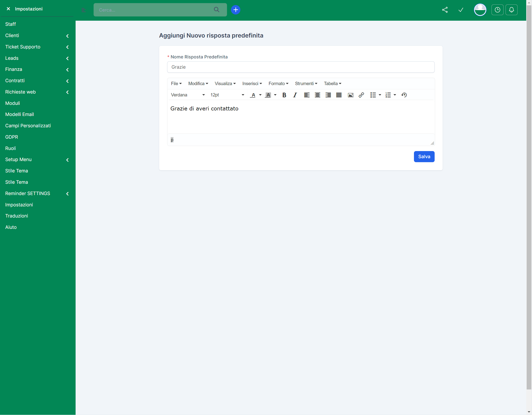Click the Nome Risposta Predefinita field
Screen dimensions: 532x415
pyautogui.click(x=301, y=67)
